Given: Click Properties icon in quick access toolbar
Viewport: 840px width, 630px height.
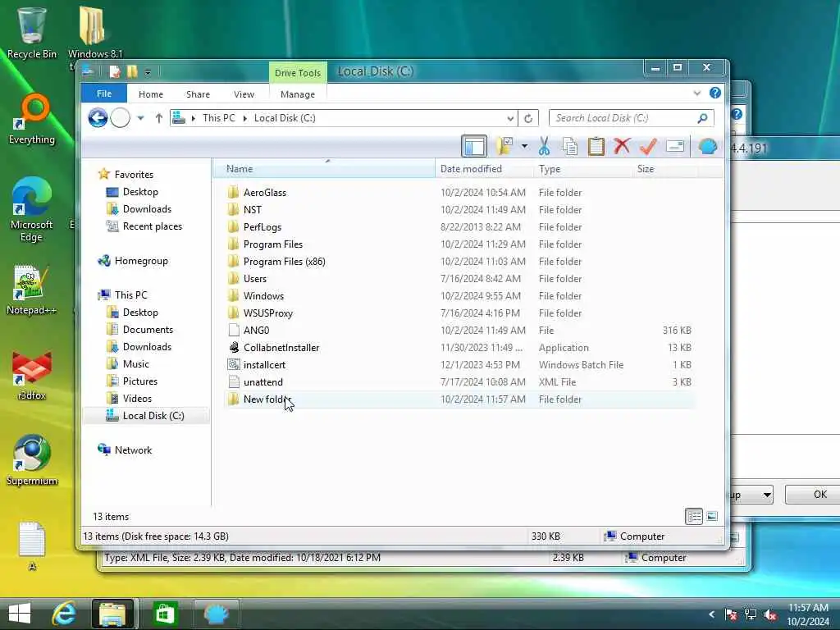Looking at the screenshot, I should (115, 71).
